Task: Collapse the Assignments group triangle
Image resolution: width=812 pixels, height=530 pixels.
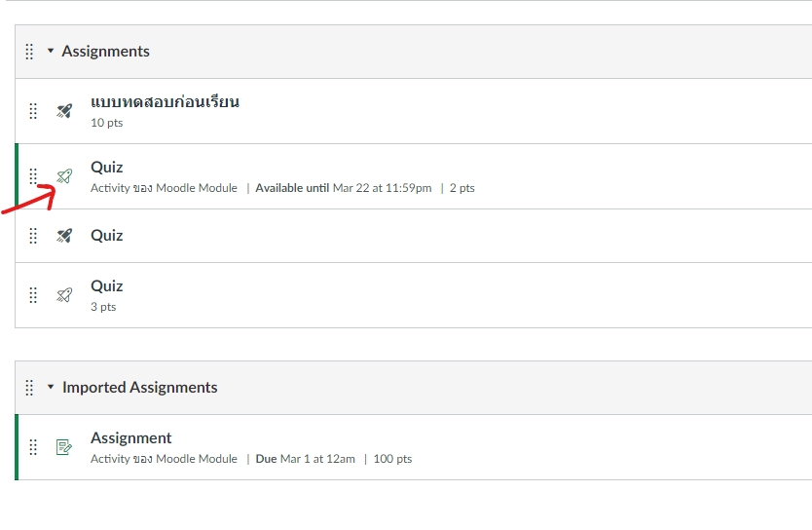Action: tap(51, 51)
